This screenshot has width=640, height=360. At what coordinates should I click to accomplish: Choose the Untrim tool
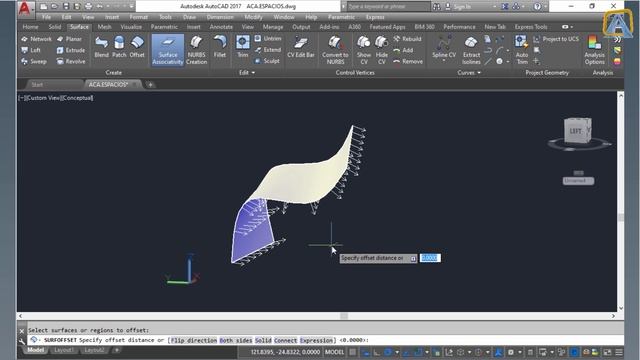coord(268,38)
